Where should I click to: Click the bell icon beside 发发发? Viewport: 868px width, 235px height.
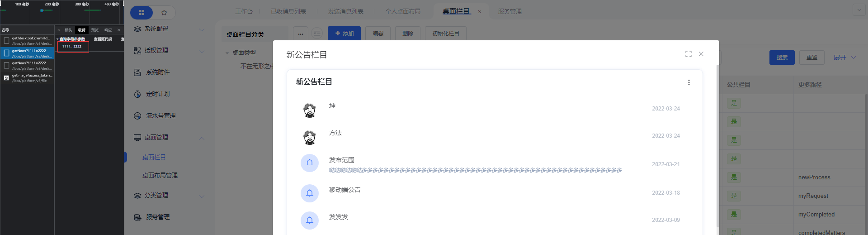(x=310, y=220)
